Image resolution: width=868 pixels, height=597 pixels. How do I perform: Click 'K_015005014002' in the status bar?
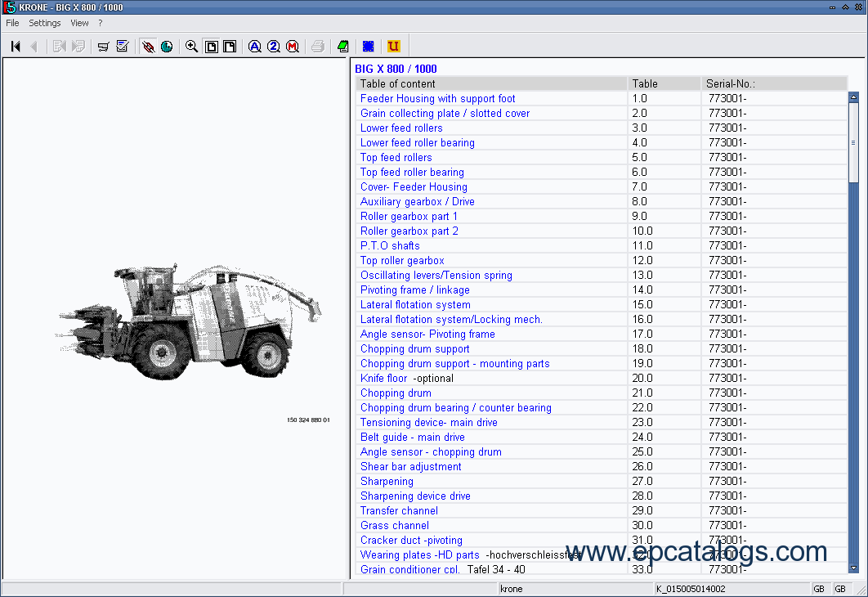[691, 590]
